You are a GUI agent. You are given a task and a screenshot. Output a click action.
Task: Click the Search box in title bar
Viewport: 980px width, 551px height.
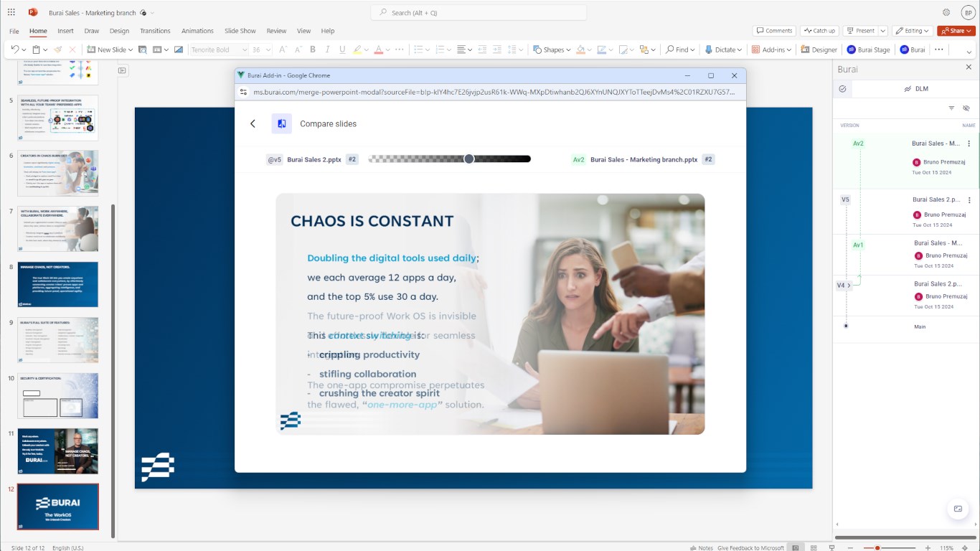pyautogui.click(x=479, y=12)
